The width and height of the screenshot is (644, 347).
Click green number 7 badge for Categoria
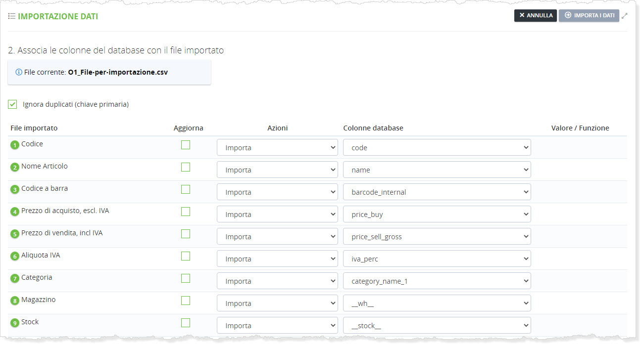pos(15,278)
